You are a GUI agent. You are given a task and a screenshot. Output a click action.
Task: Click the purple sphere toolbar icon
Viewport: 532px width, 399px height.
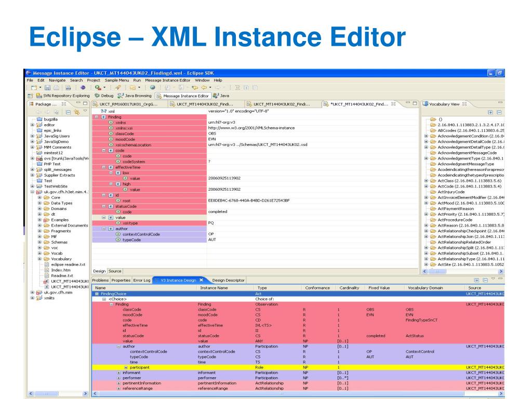pyautogui.click(x=83, y=87)
